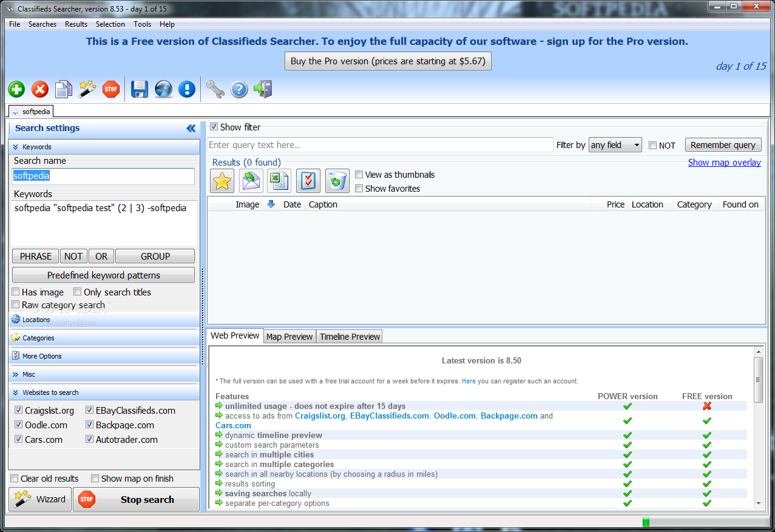Open the File menu
The width and height of the screenshot is (775, 532).
pos(15,24)
